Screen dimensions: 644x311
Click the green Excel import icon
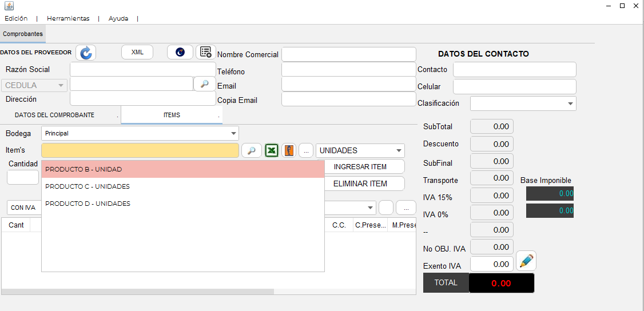[272, 150]
